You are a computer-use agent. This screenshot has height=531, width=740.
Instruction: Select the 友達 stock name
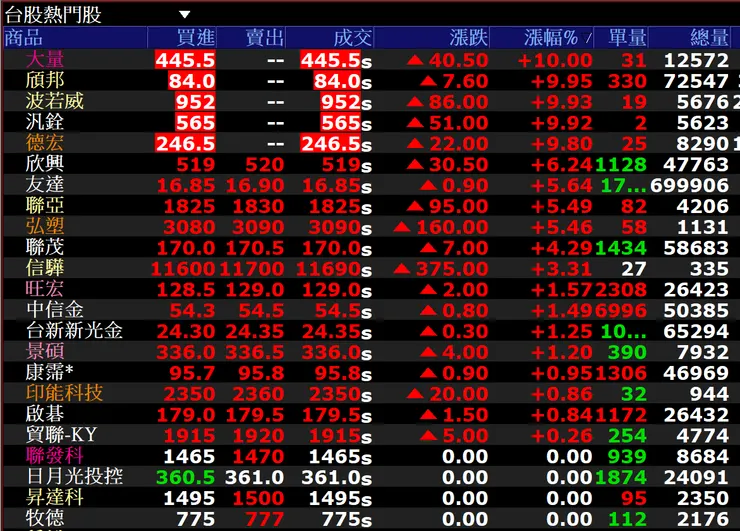(45, 185)
